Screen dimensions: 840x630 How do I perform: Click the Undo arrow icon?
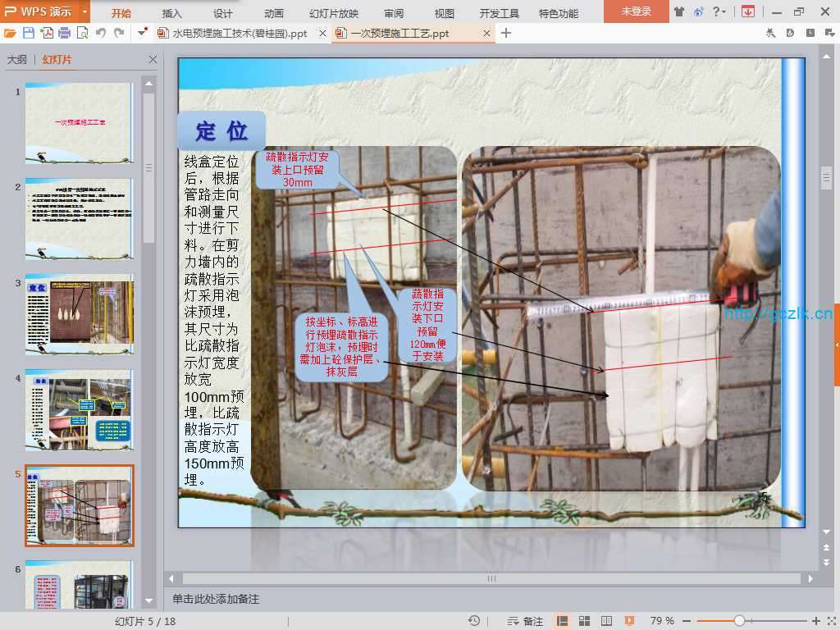coord(101,33)
